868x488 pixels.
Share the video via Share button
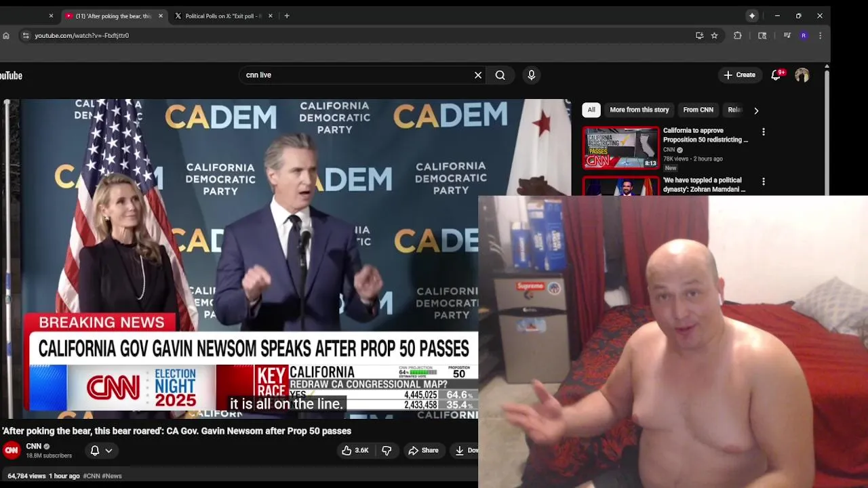(x=423, y=450)
